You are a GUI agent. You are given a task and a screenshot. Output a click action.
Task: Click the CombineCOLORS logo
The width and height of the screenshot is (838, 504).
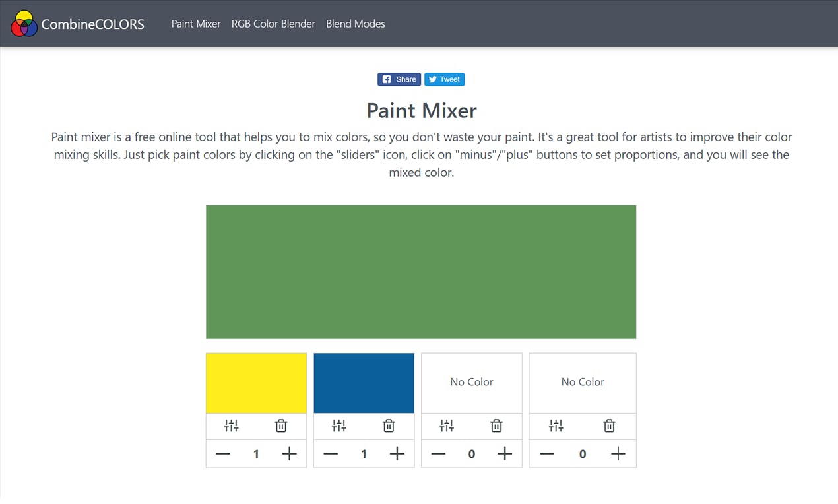pyautogui.click(x=78, y=24)
